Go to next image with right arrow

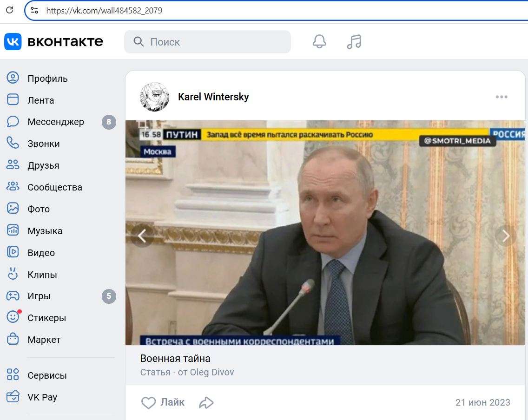(506, 236)
